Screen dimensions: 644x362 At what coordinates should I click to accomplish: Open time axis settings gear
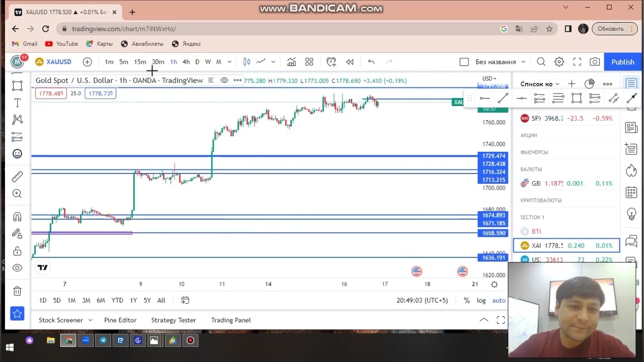[495, 285]
